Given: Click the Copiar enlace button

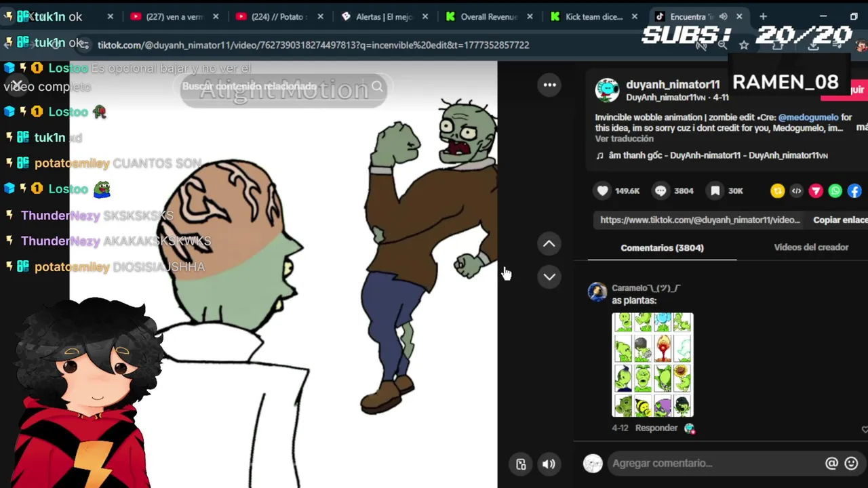Looking at the screenshot, I should click(x=840, y=220).
